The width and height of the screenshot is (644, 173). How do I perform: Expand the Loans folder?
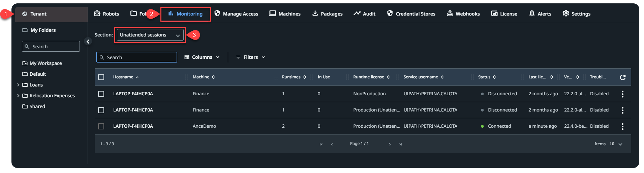click(x=18, y=85)
